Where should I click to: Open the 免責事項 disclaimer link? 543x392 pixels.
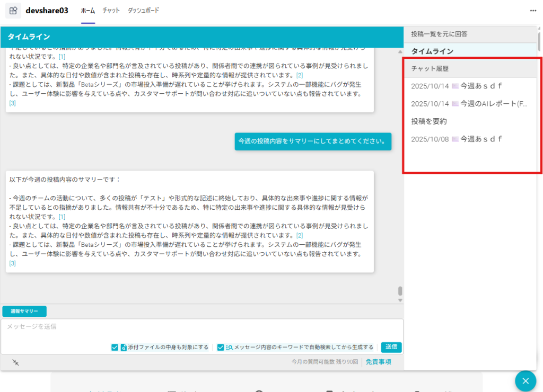[378, 362]
